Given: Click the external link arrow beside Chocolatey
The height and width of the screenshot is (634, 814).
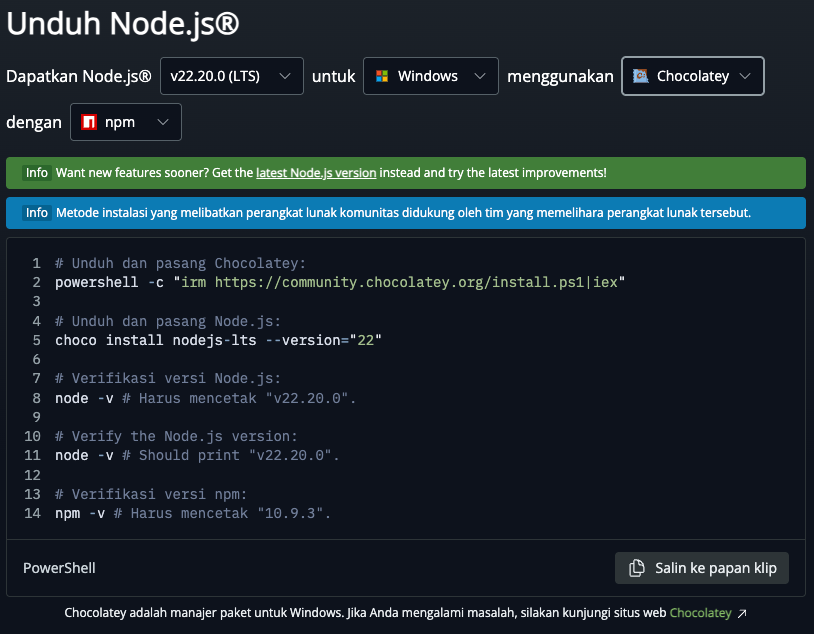Looking at the screenshot, I should (x=742, y=613).
